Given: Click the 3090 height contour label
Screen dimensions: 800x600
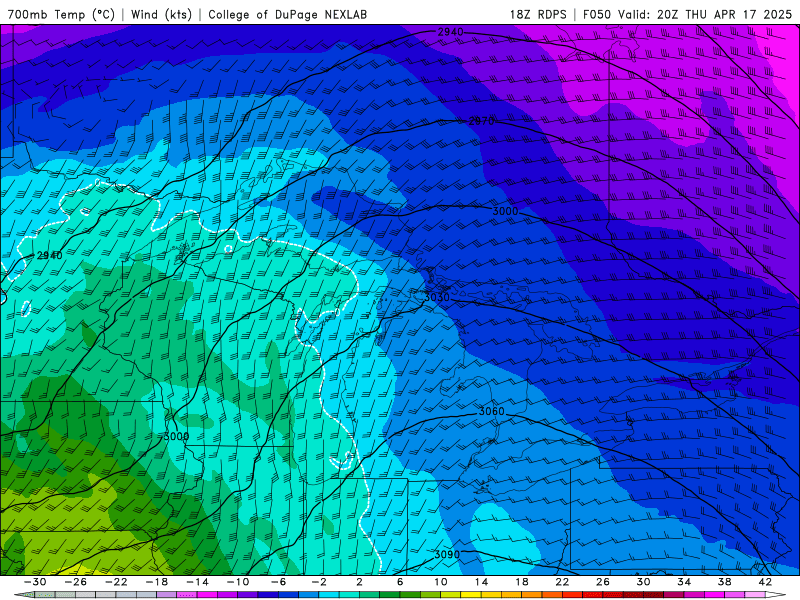Looking at the screenshot, I should [x=447, y=554].
